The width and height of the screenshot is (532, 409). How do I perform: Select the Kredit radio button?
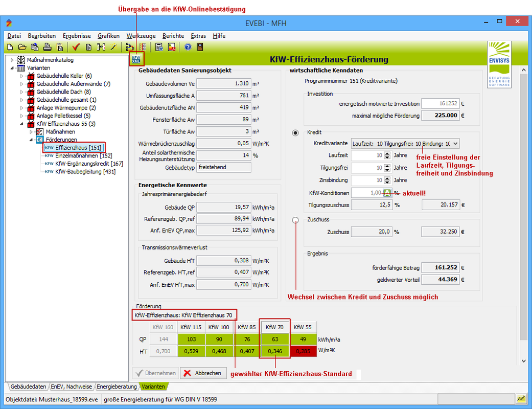coord(295,133)
